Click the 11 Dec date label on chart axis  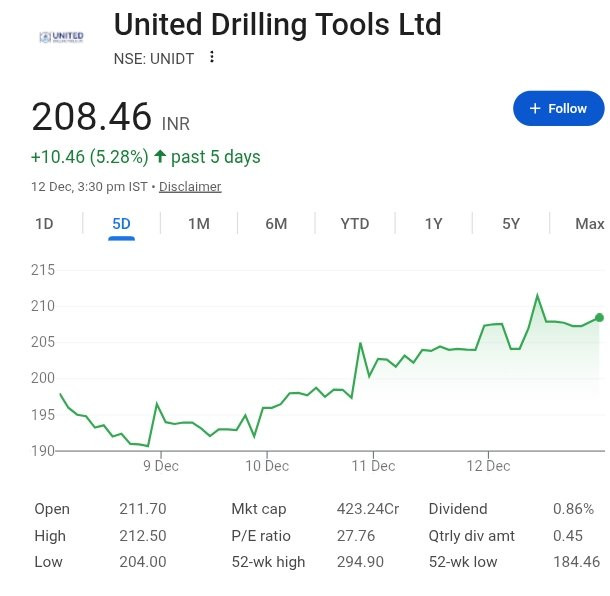click(x=373, y=466)
